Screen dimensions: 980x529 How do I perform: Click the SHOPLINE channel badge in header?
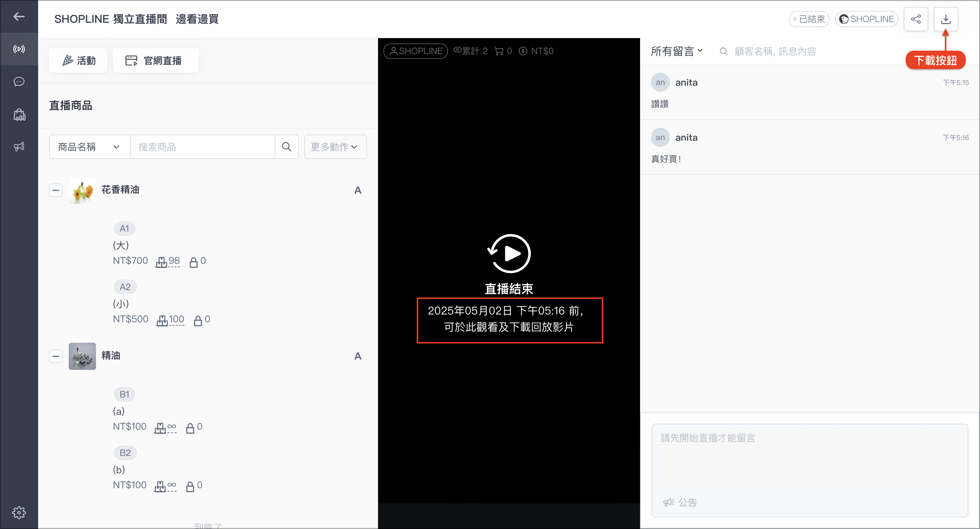[x=866, y=19]
